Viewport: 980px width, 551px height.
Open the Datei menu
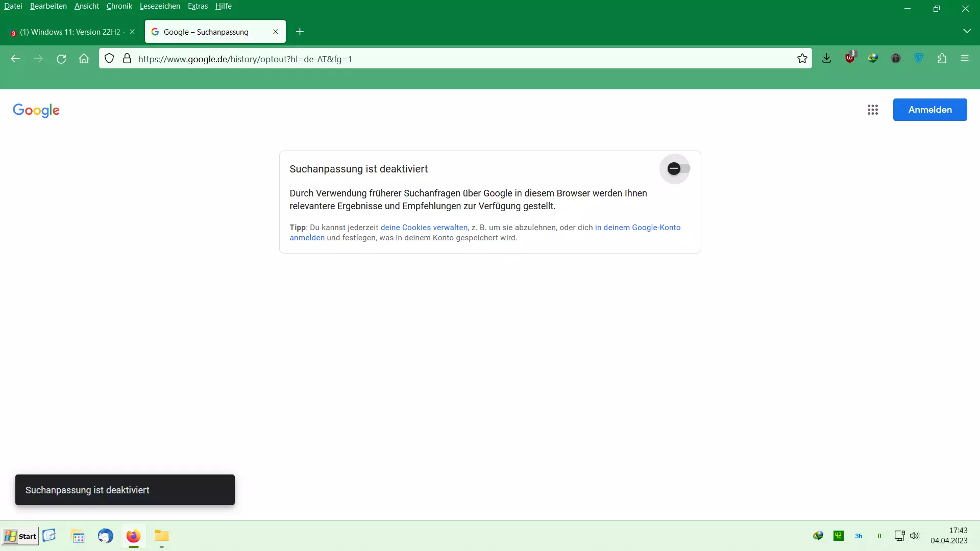13,6
